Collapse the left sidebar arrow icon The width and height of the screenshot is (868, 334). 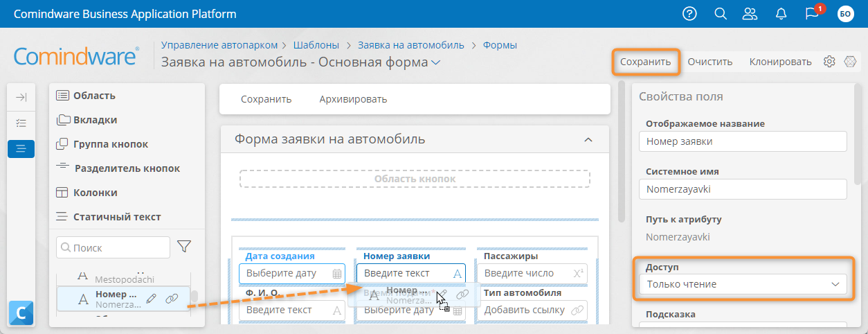pyautogui.click(x=21, y=98)
